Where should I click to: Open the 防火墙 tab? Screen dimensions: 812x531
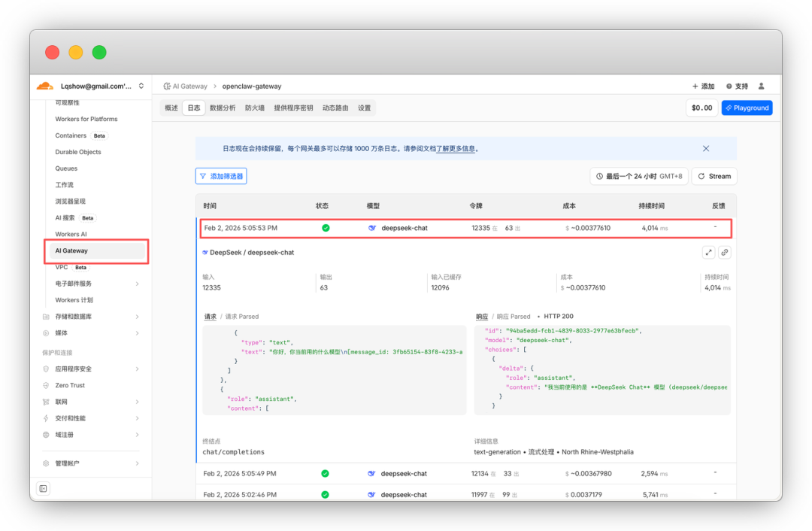click(x=255, y=108)
